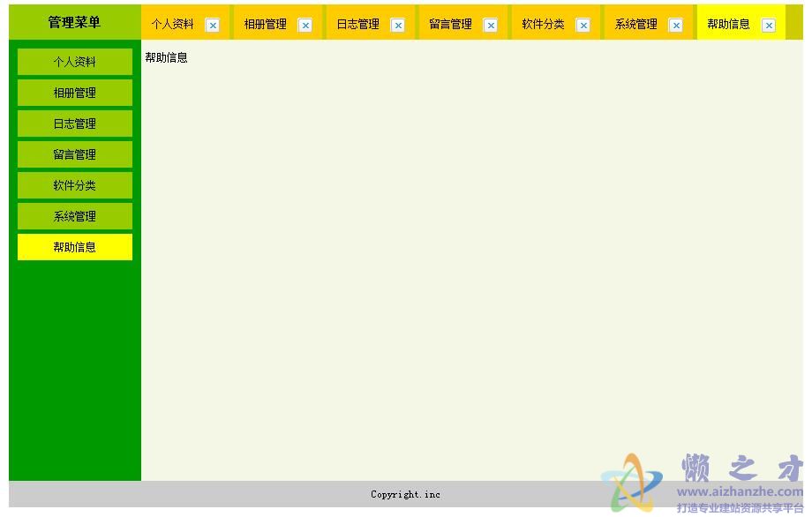The image size is (812, 517).
Task: Click the highlighted 帮助信息 sidebar button
Action: click(75, 247)
